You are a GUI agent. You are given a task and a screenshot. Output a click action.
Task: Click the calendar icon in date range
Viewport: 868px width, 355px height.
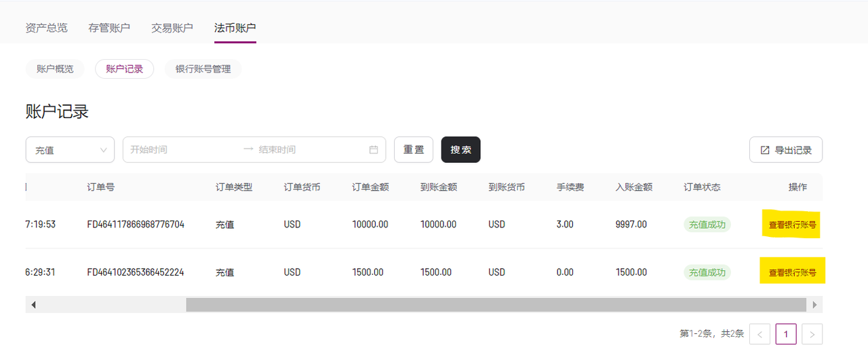(x=374, y=150)
